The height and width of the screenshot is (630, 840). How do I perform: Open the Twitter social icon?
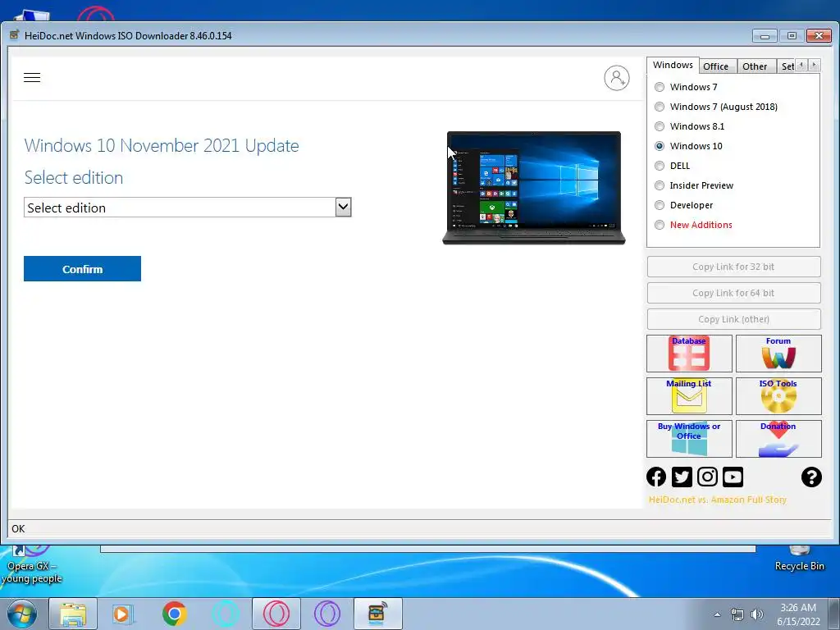point(682,477)
